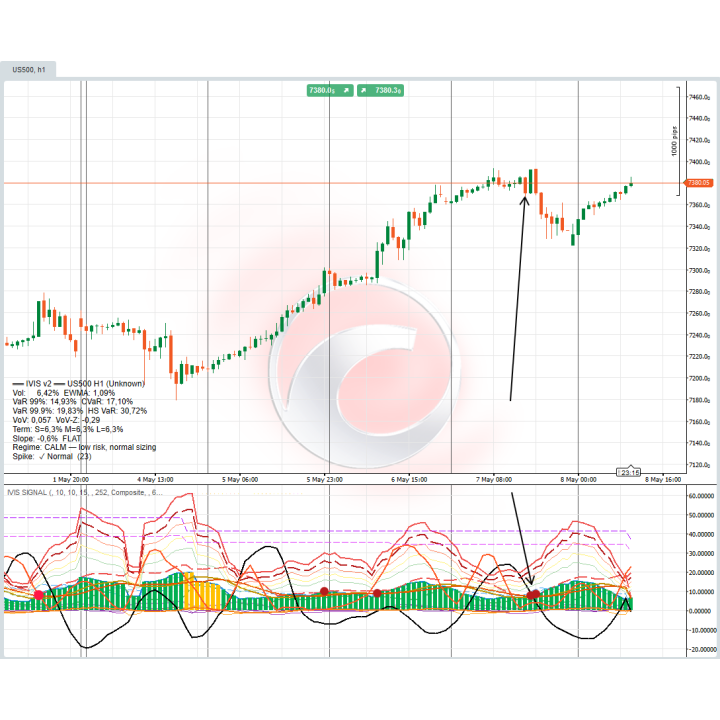Click the '7 May 08:00' time axis label
720x720 pixels.
494,479
